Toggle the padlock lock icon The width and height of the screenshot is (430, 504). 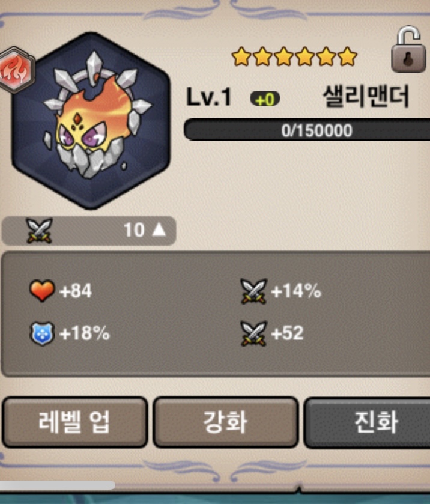click(x=408, y=50)
